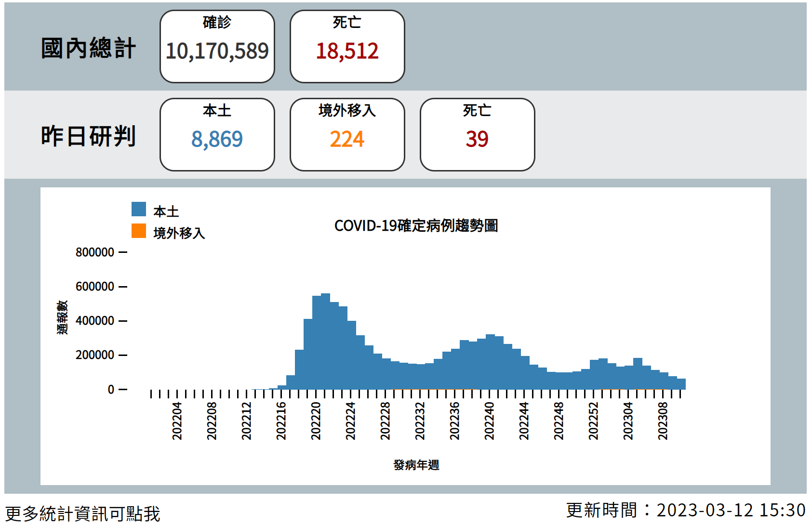The image size is (812, 526).
Task: Click the 更多統計資訊可點我 link
Action: coord(82,513)
